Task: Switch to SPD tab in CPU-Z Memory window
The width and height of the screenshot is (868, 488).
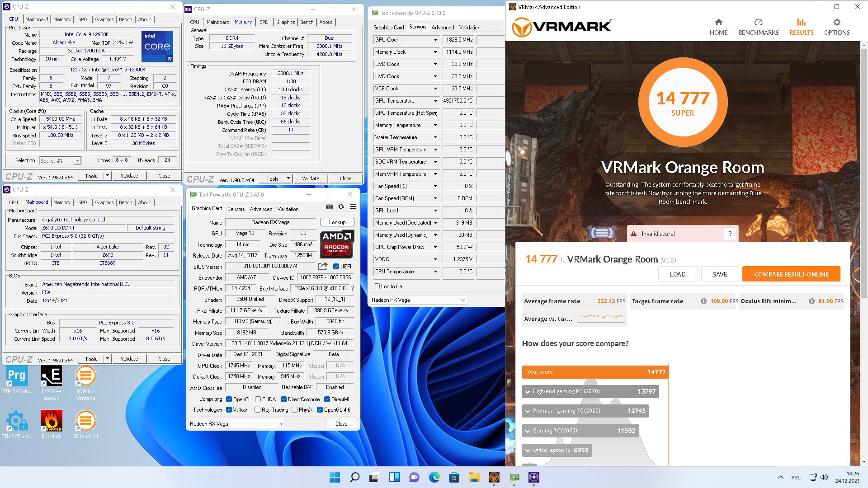Action: 264,22
